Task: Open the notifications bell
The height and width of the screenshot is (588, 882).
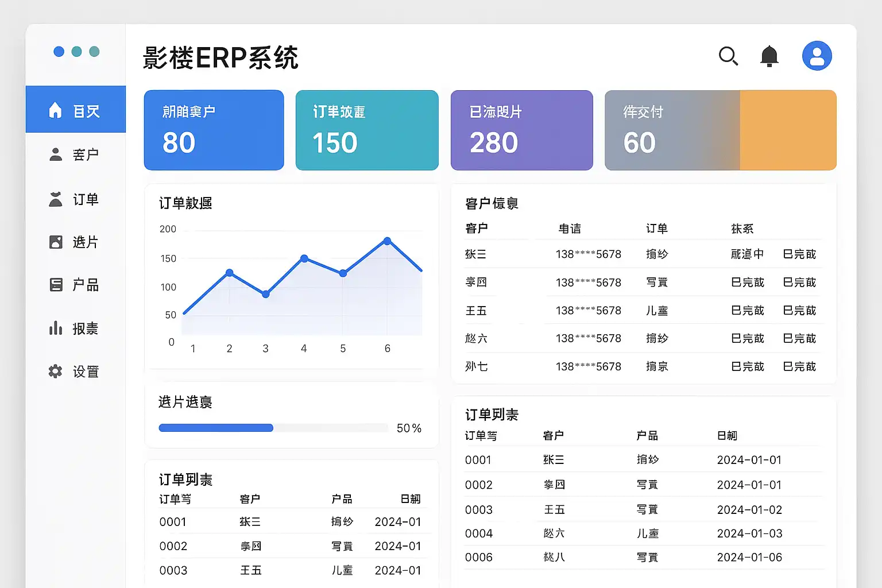Action: (x=769, y=56)
